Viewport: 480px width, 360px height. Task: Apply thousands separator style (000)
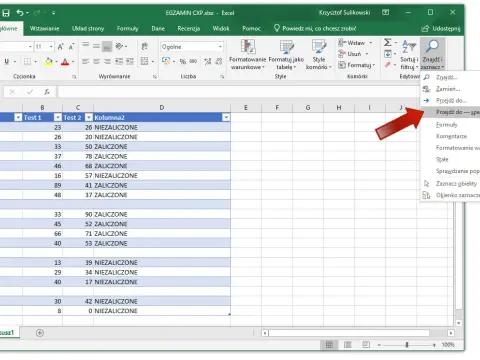[x=193, y=61]
